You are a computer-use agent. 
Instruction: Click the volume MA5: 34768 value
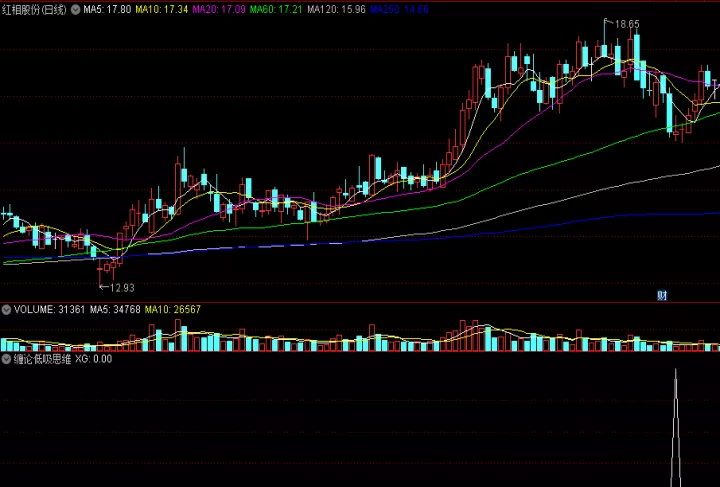(x=115, y=310)
